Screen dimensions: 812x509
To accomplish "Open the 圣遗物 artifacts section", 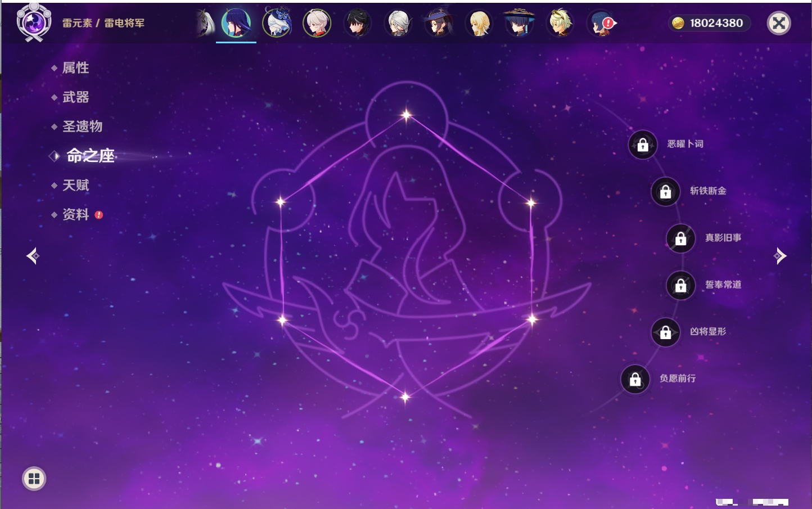I will tap(82, 127).
